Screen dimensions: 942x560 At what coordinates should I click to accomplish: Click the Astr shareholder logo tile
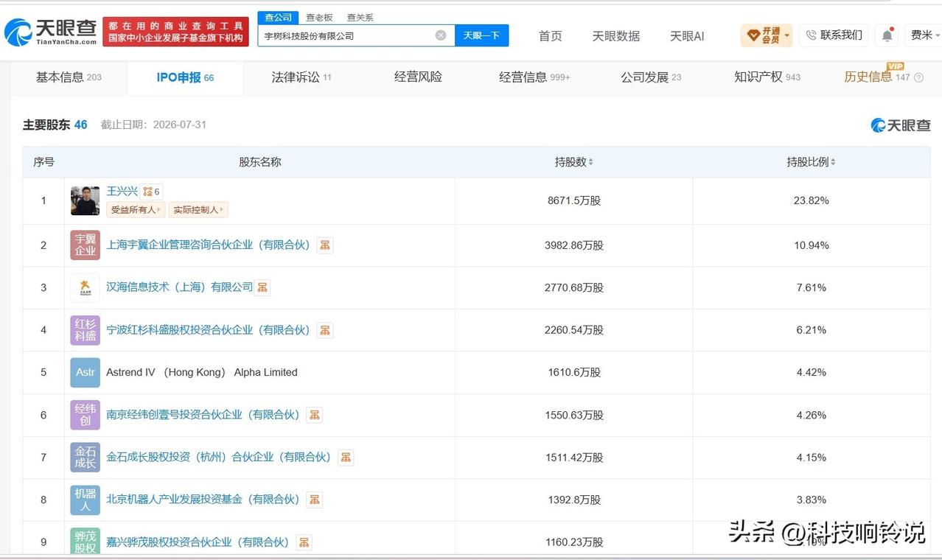(x=86, y=373)
